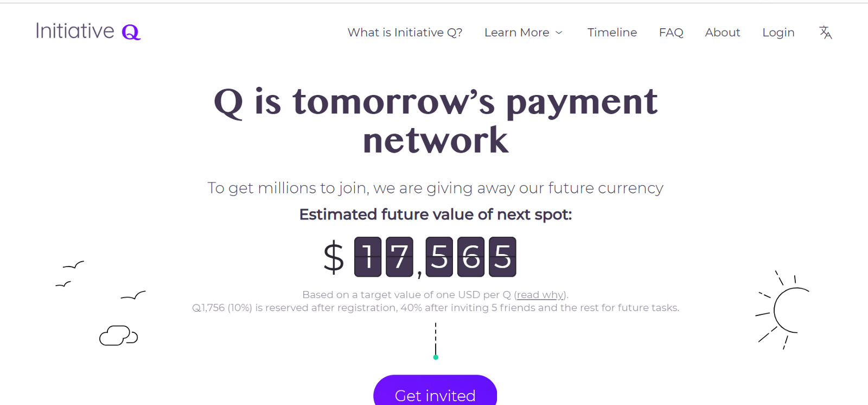Click the Login link
The image size is (868, 405).
[x=778, y=33]
